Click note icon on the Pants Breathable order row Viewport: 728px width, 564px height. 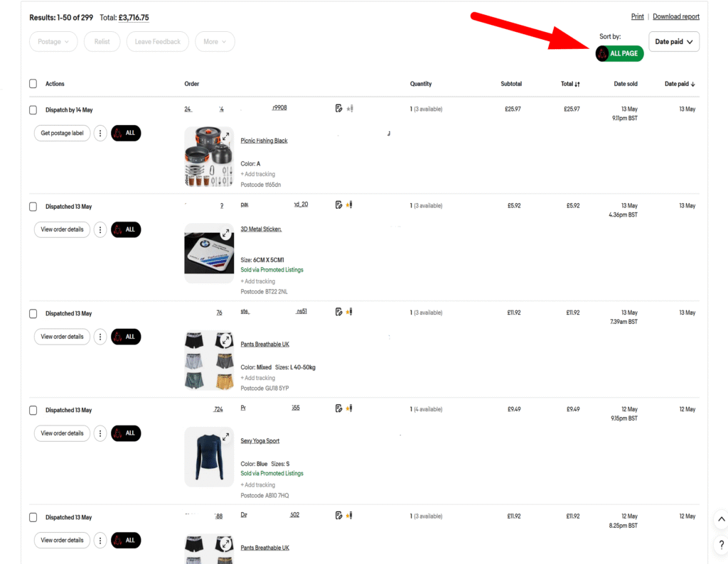point(339,311)
